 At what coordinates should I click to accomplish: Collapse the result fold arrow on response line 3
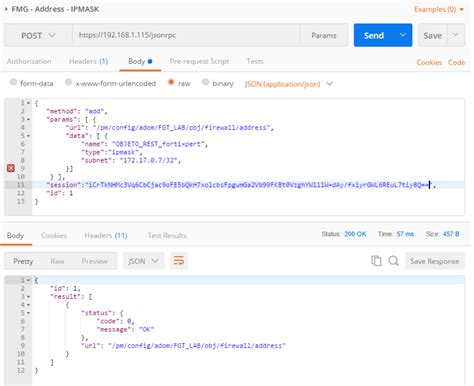pos(28,296)
